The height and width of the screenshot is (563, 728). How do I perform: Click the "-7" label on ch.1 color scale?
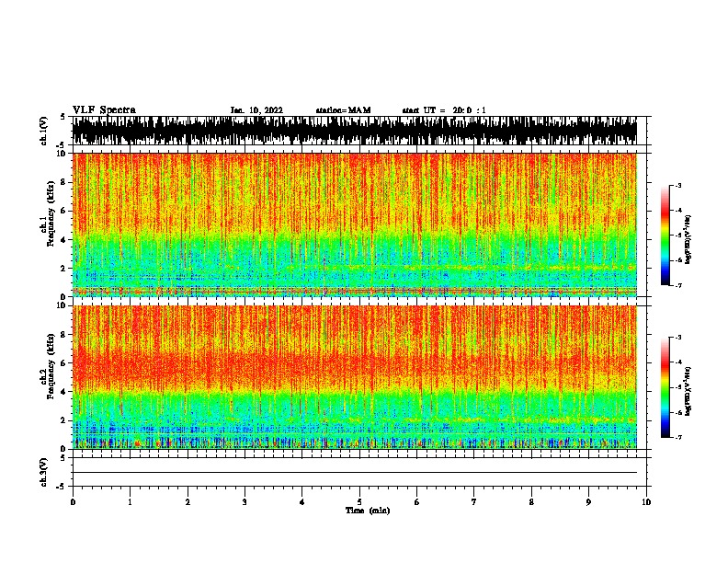pyautogui.click(x=677, y=285)
